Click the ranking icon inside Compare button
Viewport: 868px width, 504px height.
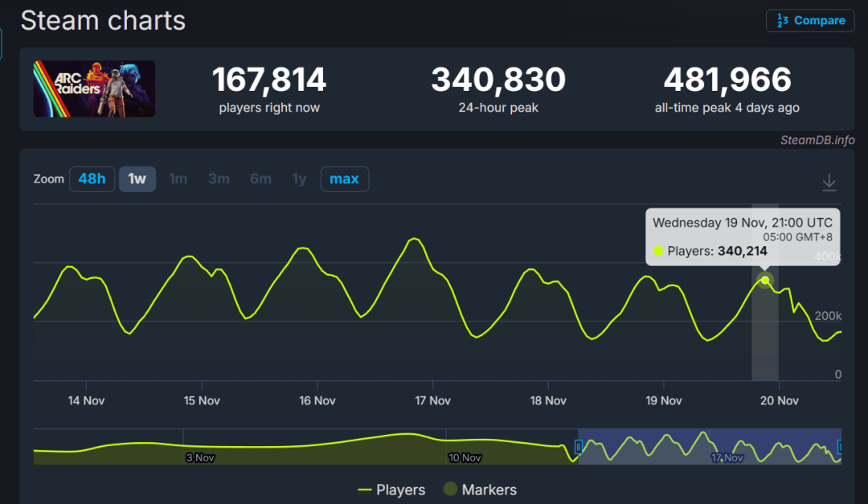[781, 21]
